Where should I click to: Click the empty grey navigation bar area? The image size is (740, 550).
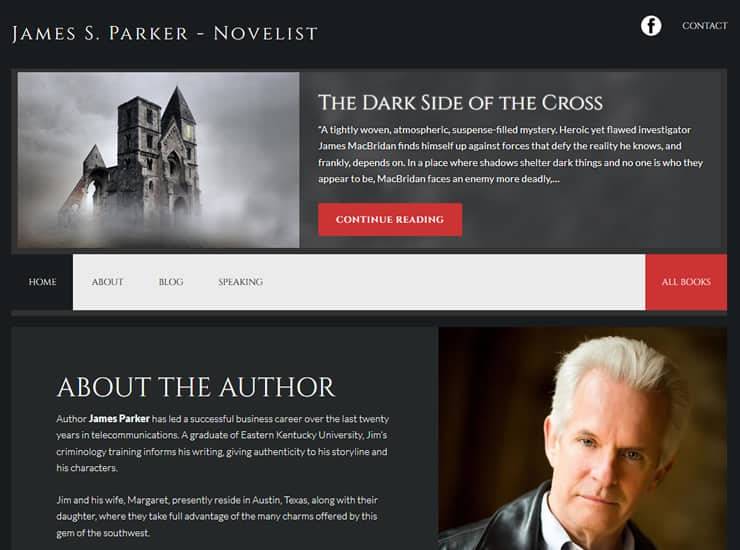[453, 282]
